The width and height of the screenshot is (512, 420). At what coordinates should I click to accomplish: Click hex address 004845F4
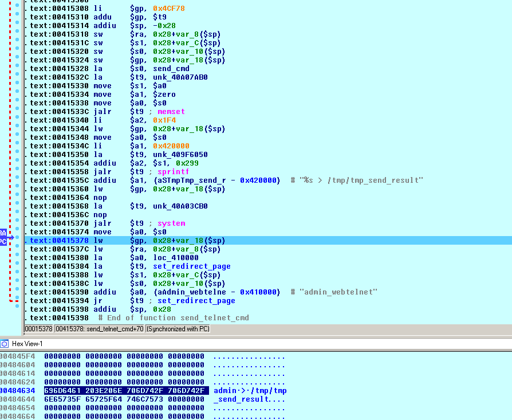pos(18,356)
